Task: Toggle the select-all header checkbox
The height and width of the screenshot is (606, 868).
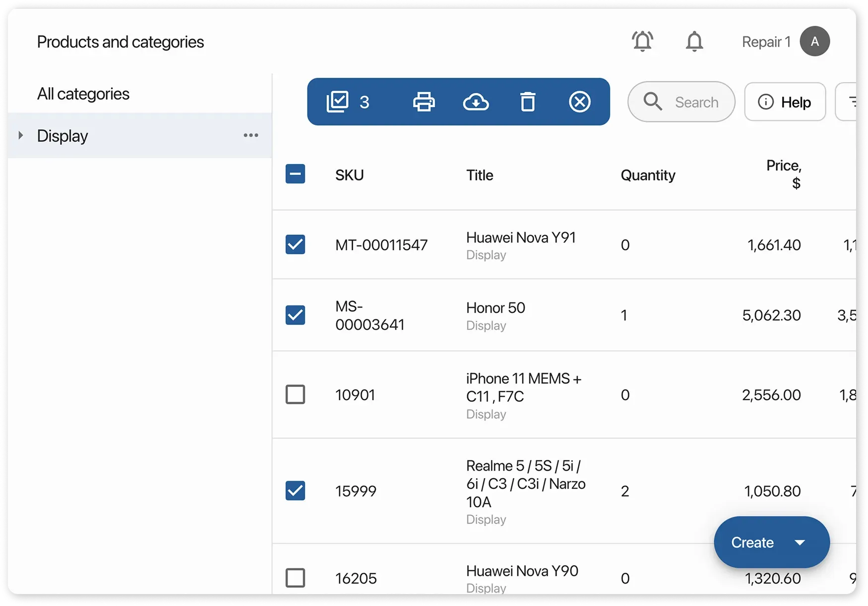Action: click(x=295, y=175)
